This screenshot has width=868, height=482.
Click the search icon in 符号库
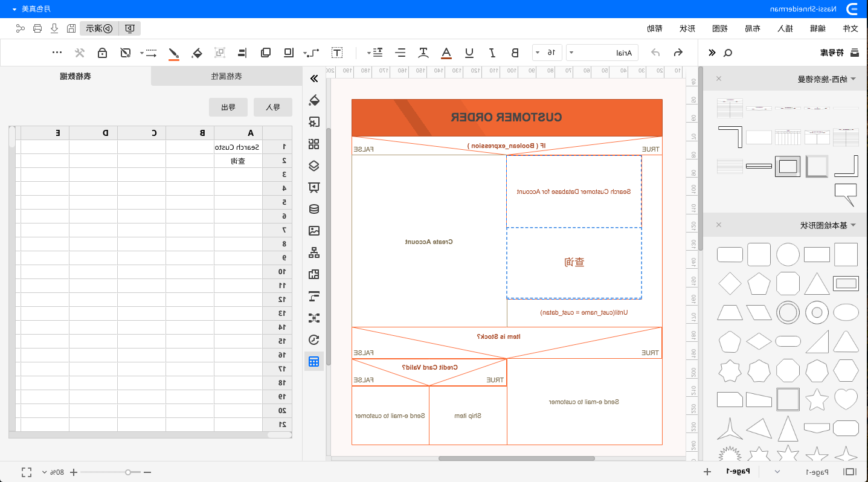coord(728,53)
